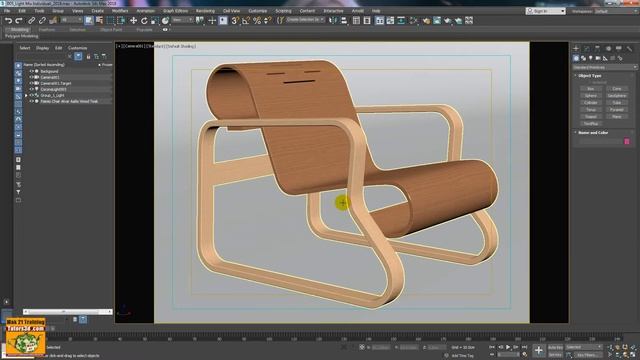
Task: Open the Customize menu in the main menu bar
Action: tap(258, 11)
